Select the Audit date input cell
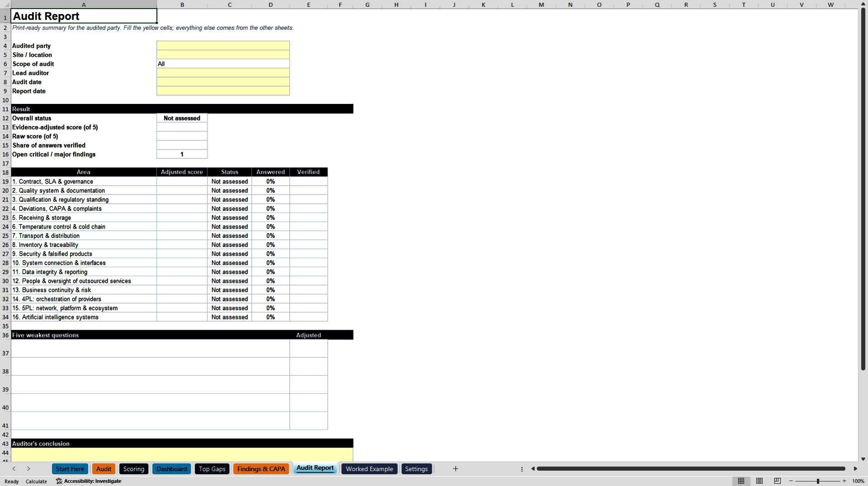Viewport: 868px width, 486px height. click(223, 82)
